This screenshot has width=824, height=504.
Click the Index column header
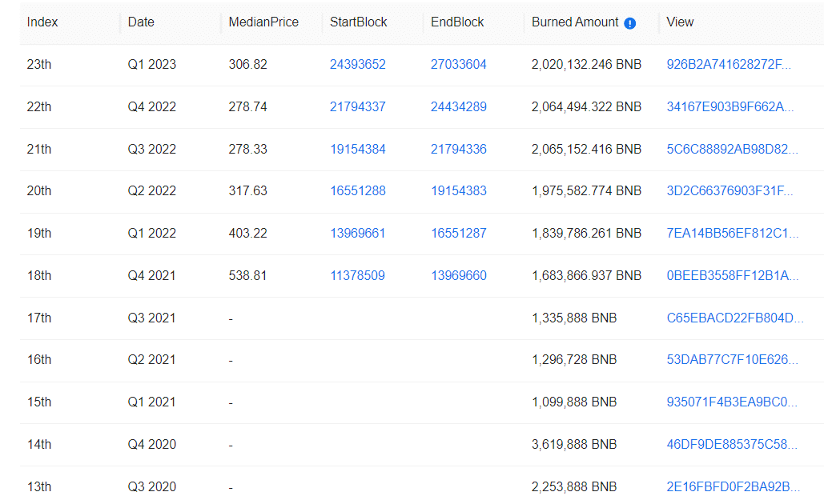42,22
